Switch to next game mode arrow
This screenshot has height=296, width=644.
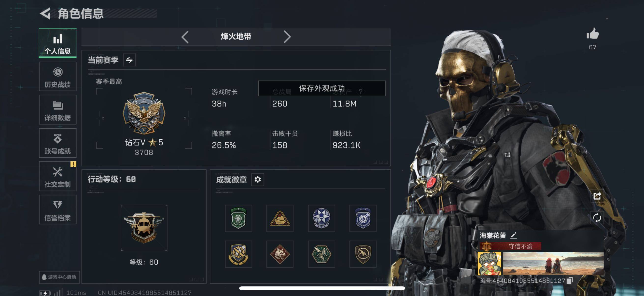[287, 37]
